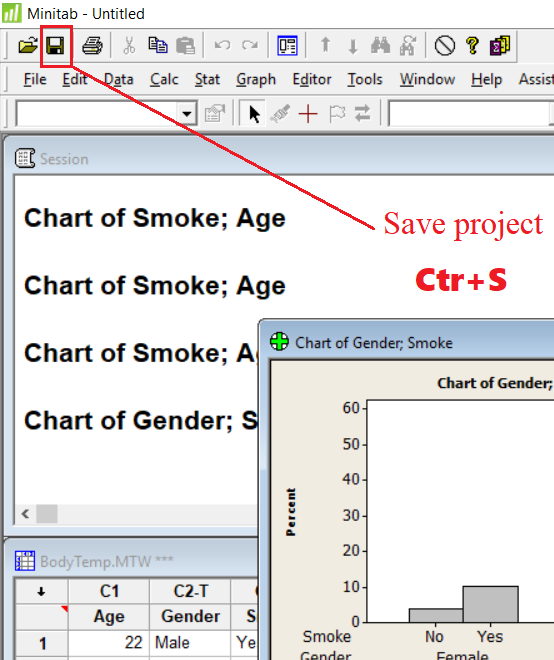
Task: Click the Open Project folder icon
Action: tap(28, 45)
